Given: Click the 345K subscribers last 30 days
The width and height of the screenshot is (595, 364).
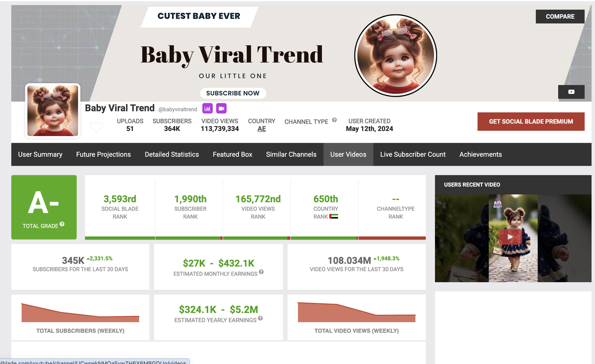Looking at the screenshot, I should 73,261.
